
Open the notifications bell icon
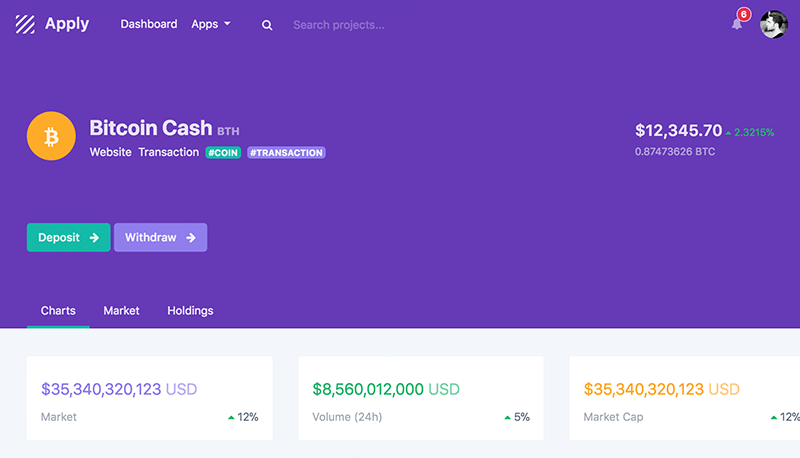(737, 24)
